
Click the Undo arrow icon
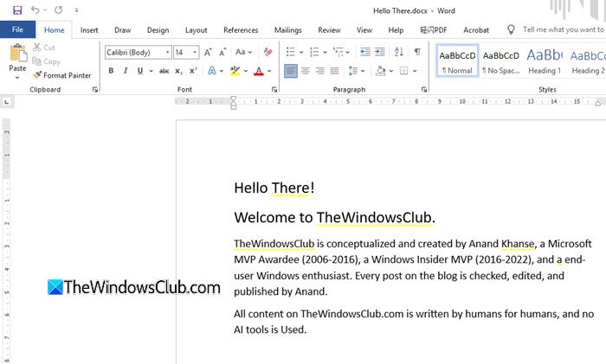tap(35, 10)
